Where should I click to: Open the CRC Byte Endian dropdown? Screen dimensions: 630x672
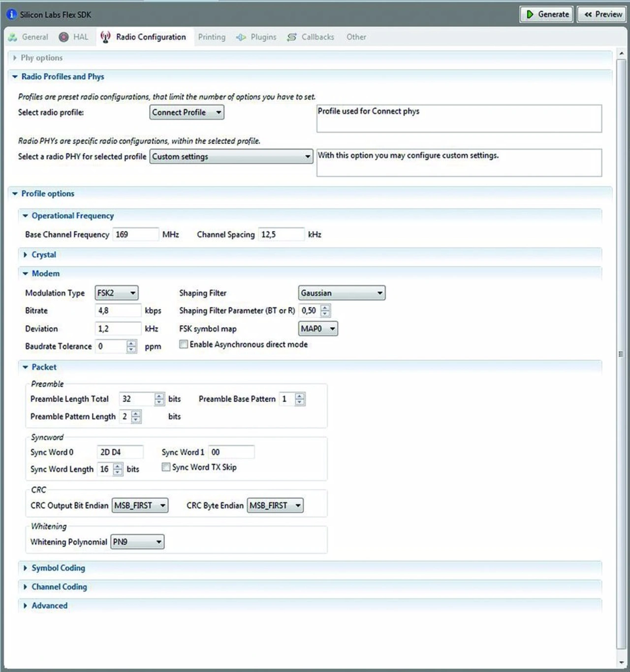click(275, 505)
